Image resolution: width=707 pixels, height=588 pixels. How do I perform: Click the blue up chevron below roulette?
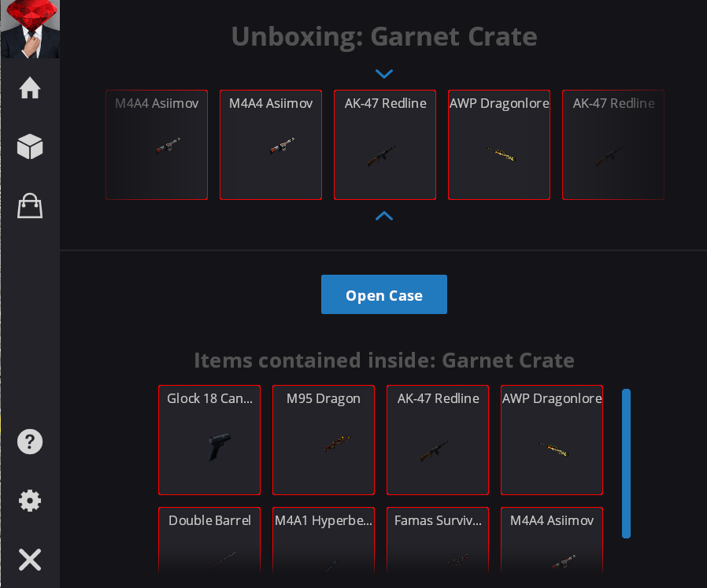tap(384, 216)
